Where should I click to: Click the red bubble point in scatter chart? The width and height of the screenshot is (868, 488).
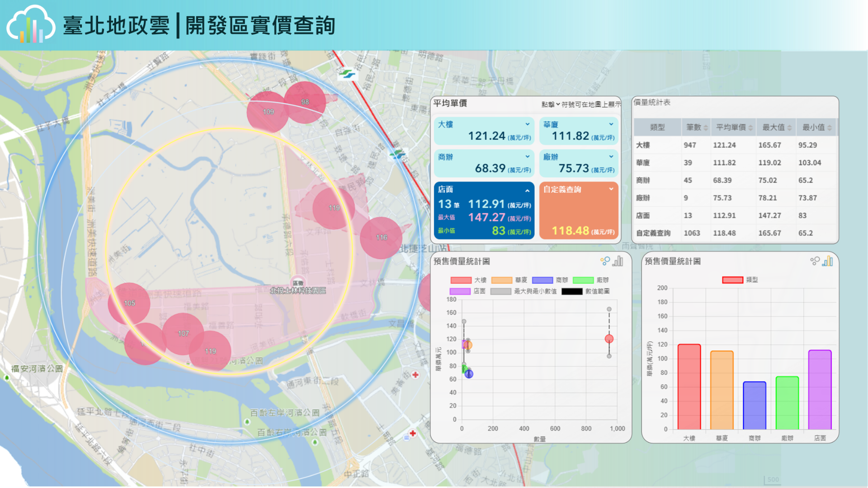point(609,339)
